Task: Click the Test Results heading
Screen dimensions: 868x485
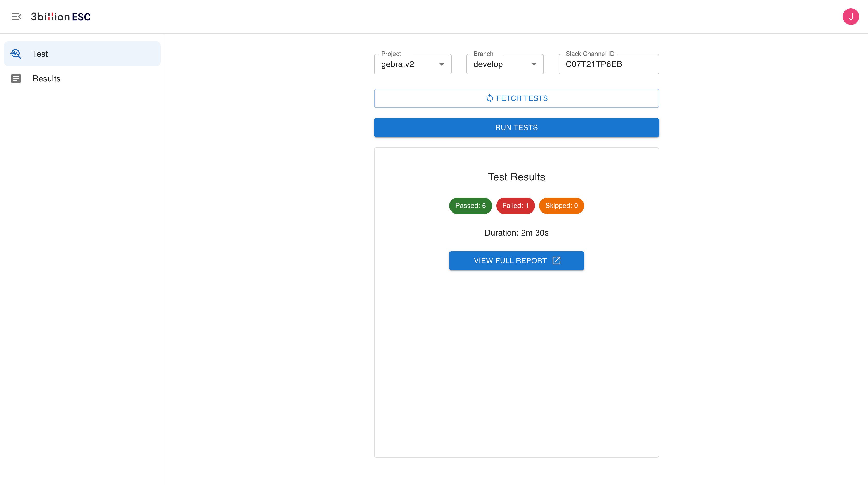Action: pos(516,177)
